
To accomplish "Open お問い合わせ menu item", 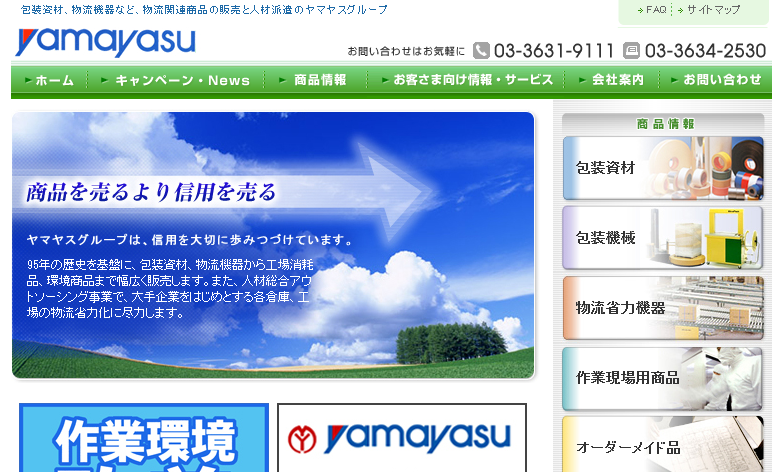I will click(716, 80).
